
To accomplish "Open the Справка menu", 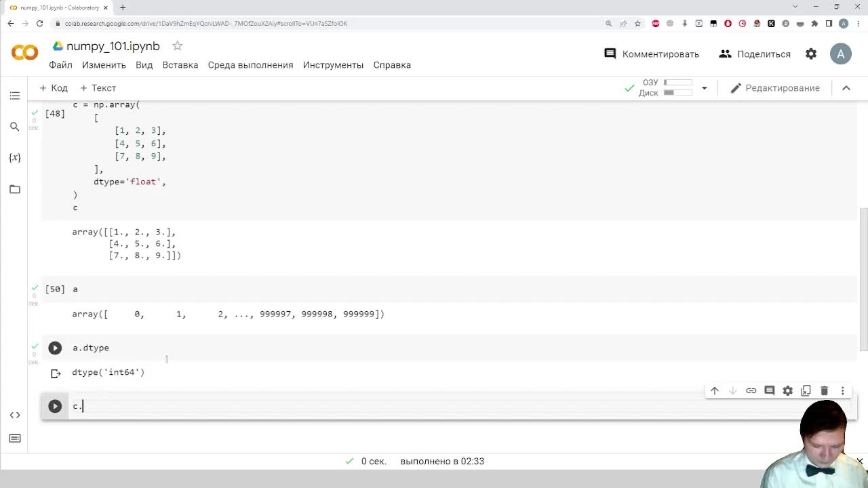I will pyautogui.click(x=392, y=65).
